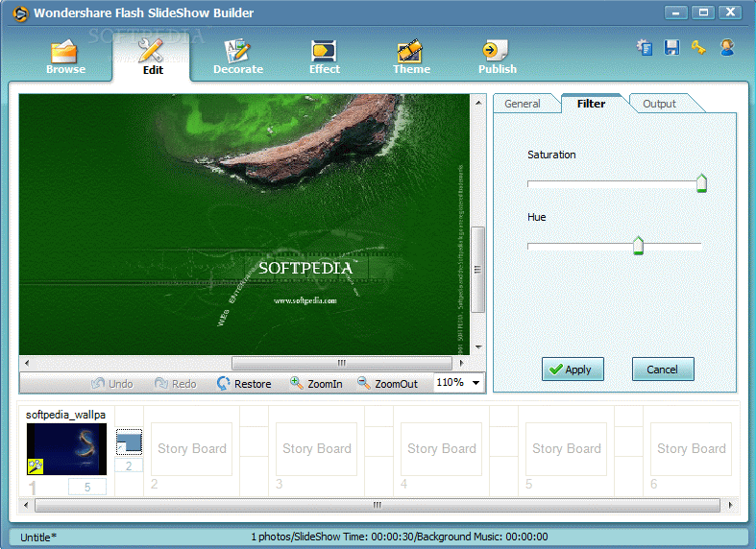Screen dimensions: 756x549
Task: Open the Theme section
Action: point(411,57)
